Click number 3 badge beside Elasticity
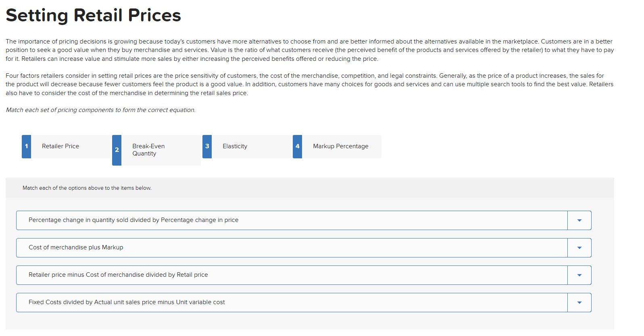This screenshot has width=644, height=336. point(207,147)
